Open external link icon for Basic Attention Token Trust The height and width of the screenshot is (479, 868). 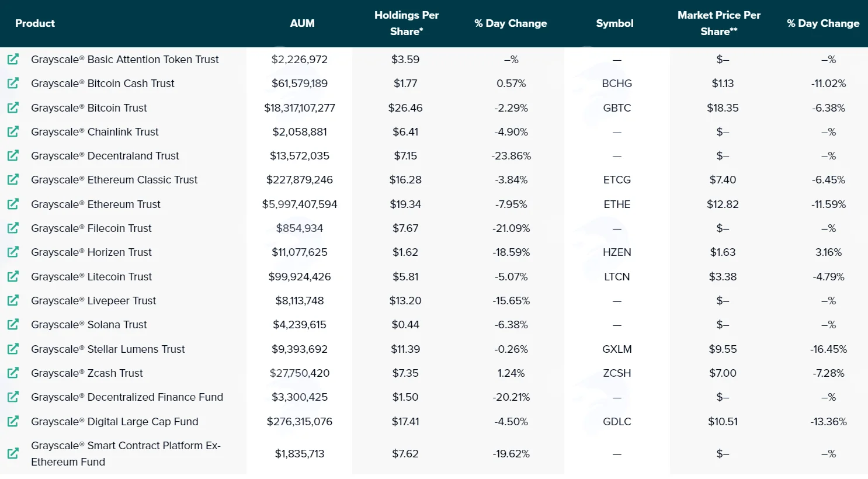click(13, 59)
